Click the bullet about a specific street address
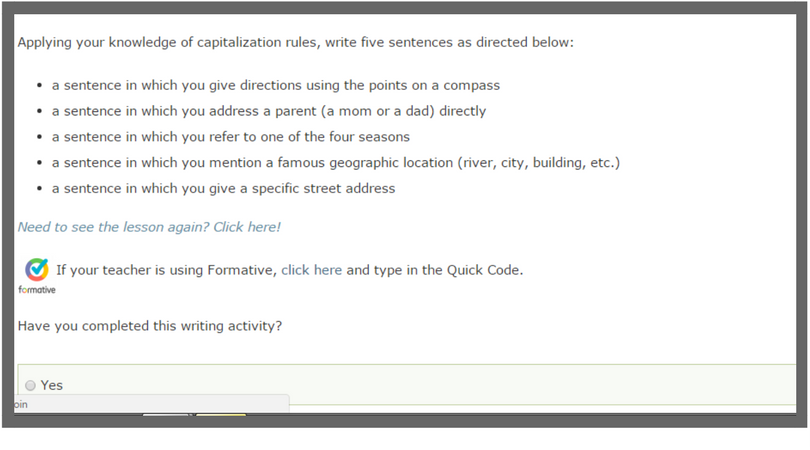 click(223, 189)
